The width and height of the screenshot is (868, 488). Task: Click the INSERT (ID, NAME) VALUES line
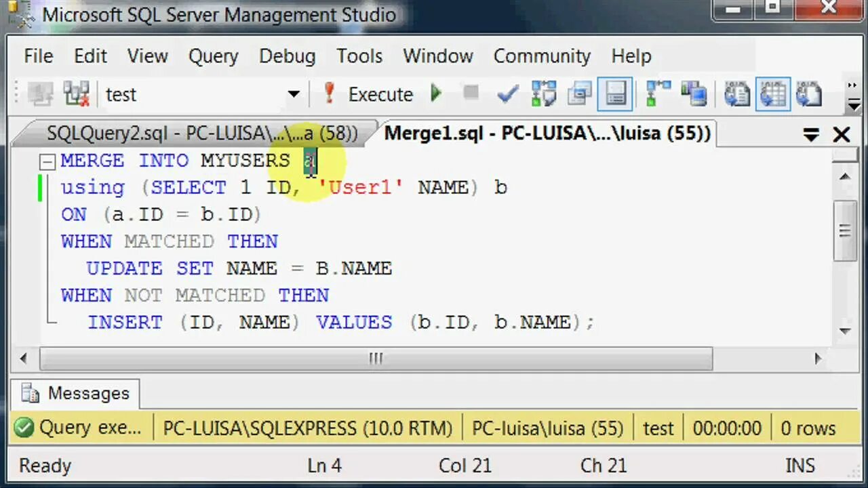(x=341, y=323)
